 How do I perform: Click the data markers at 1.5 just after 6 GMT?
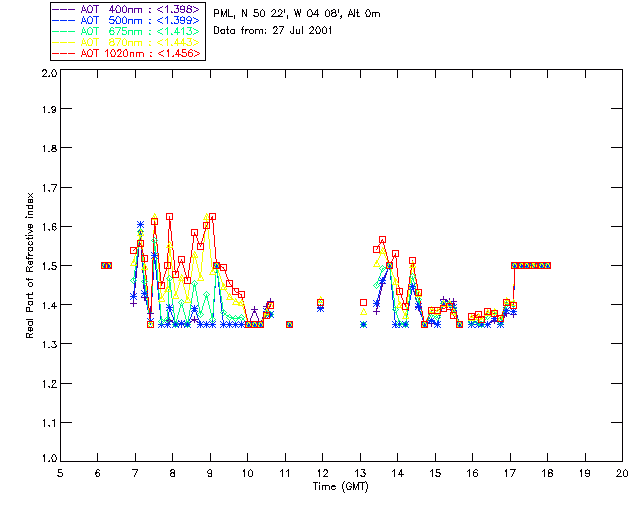[106, 265]
